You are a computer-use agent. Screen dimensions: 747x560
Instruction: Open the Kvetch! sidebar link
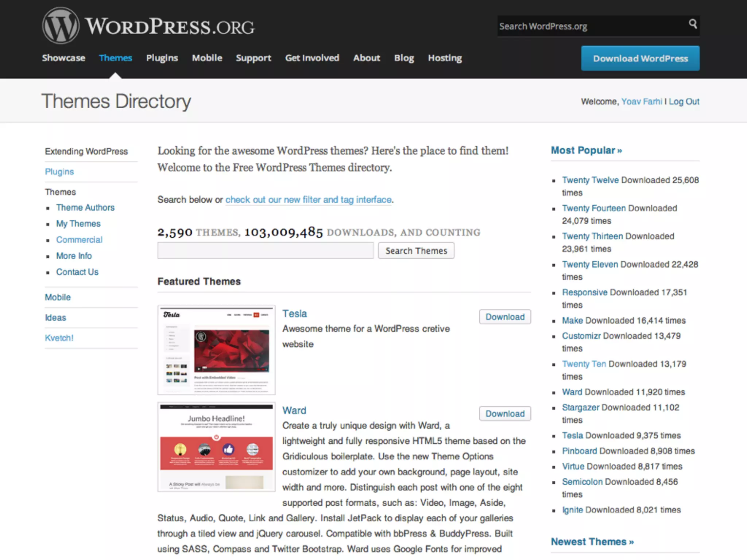[59, 338]
